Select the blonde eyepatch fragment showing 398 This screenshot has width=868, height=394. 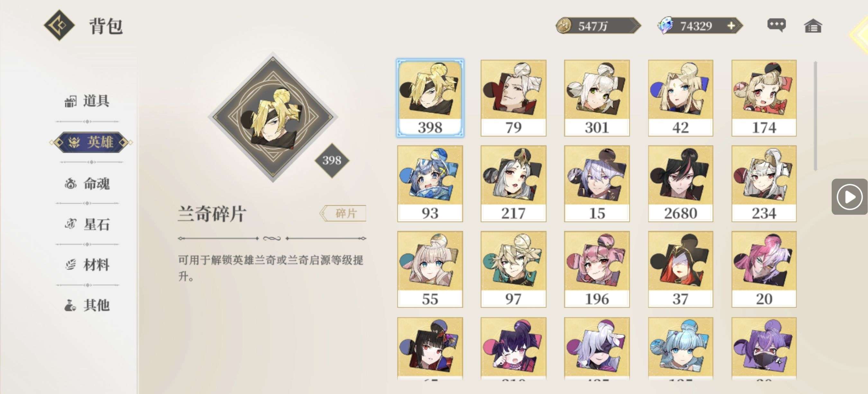click(x=430, y=98)
